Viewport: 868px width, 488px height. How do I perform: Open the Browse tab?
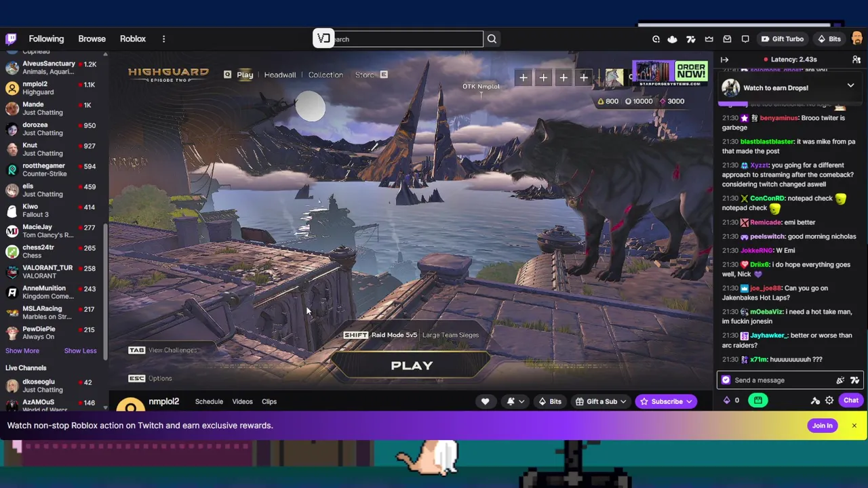(x=92, y=39)
